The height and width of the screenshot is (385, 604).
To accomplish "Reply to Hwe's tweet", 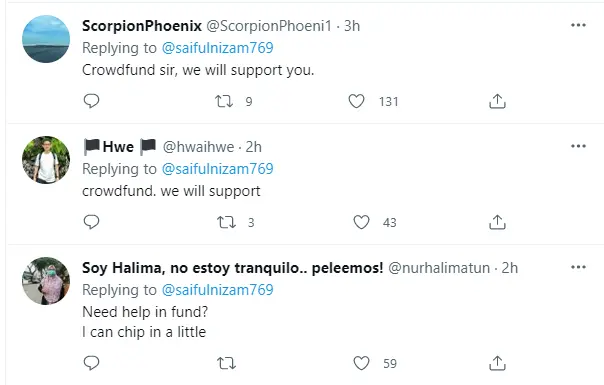I will point(91,222).
